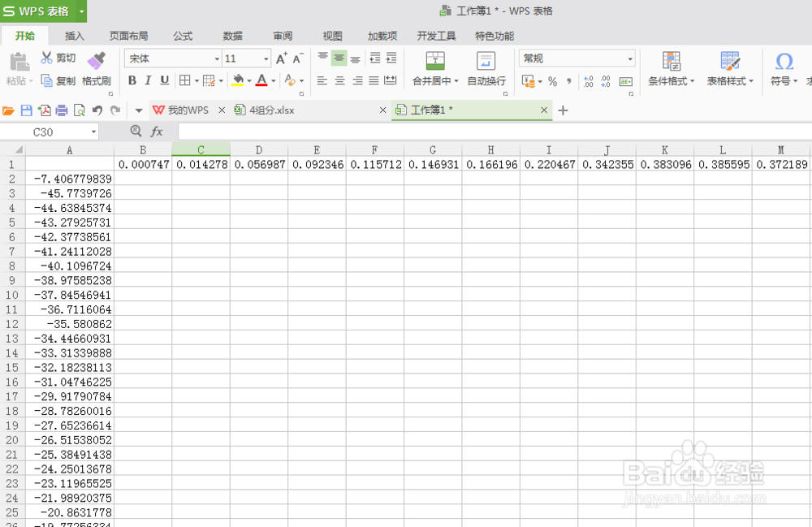Open number format 常规 dropdown
This screenshot has width=812, height=527.
coord(630,58)
